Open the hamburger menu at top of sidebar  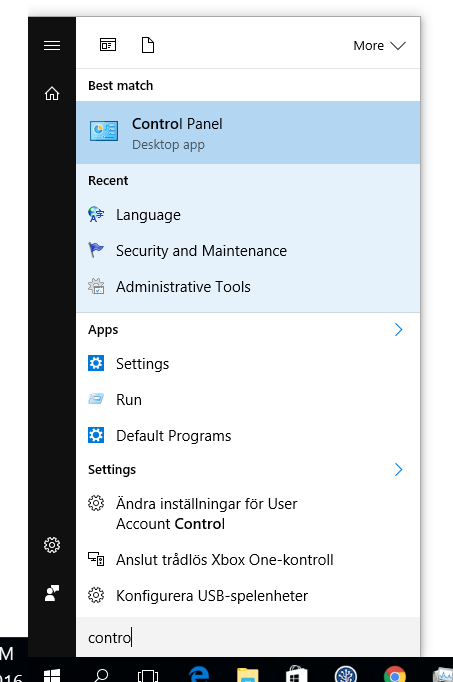52,45
